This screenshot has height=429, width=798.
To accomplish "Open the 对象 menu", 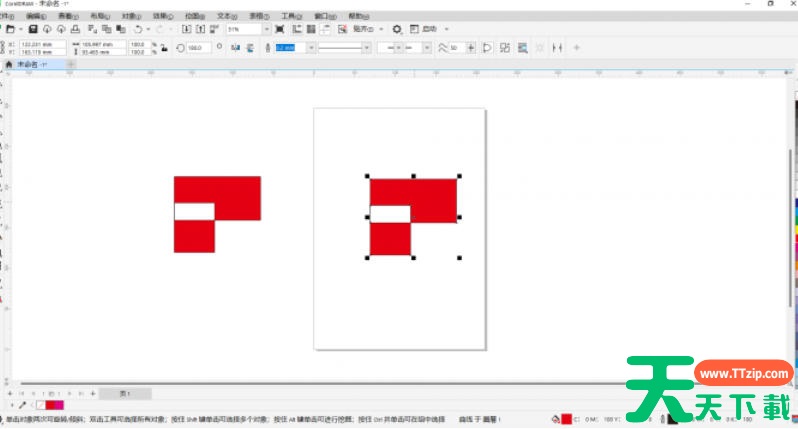I will point(131,17).
